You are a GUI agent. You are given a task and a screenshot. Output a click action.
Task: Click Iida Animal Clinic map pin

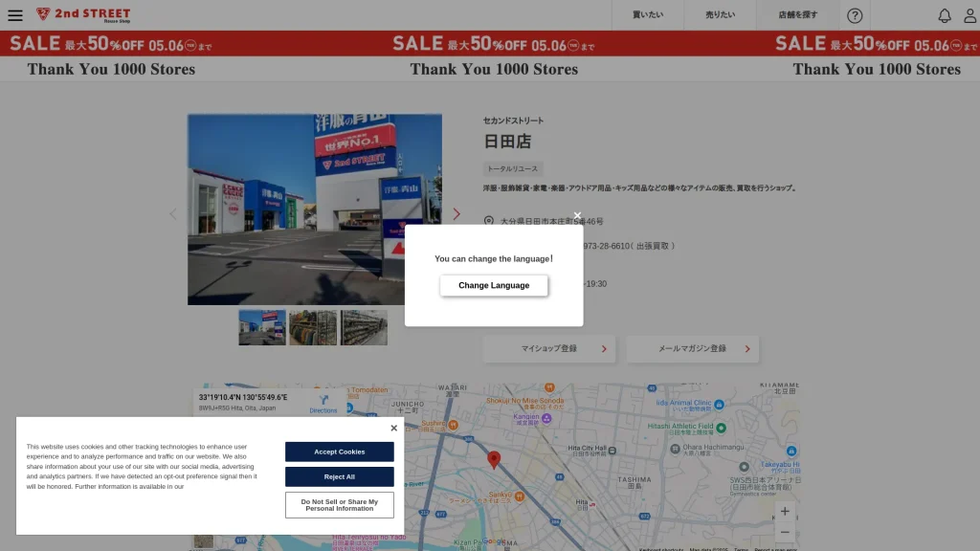(x=720, y=405)
